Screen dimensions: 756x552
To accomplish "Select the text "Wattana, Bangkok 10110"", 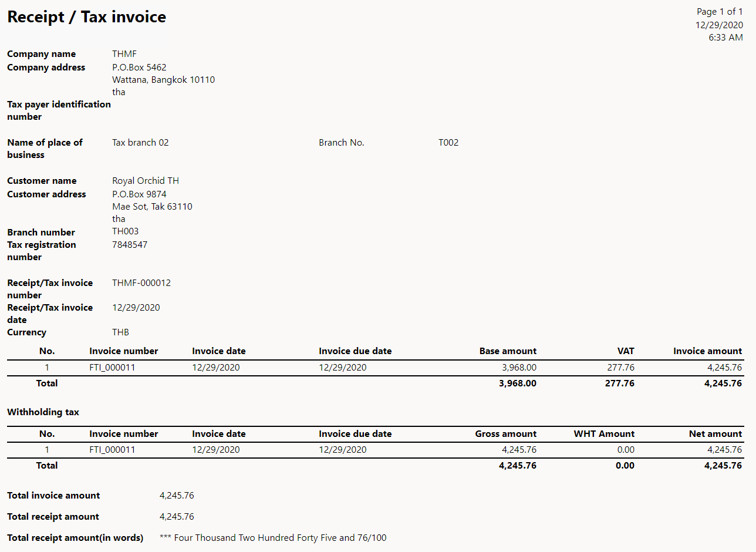I will (x=164, y=80).
